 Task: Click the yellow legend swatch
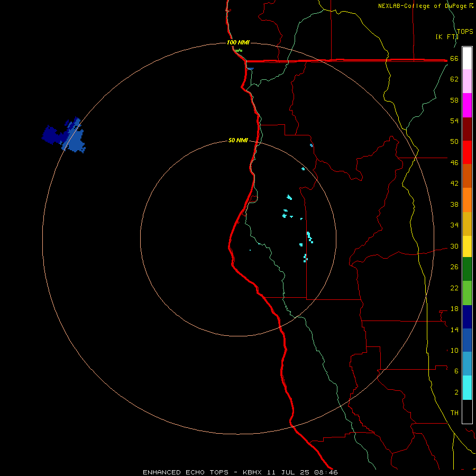coord(467,246)
